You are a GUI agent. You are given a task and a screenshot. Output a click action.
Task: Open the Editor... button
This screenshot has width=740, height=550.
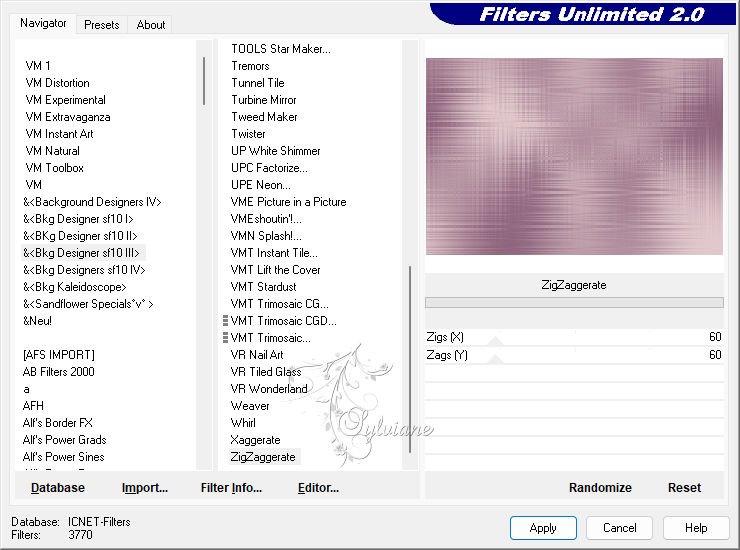click(x=318, y=487)
